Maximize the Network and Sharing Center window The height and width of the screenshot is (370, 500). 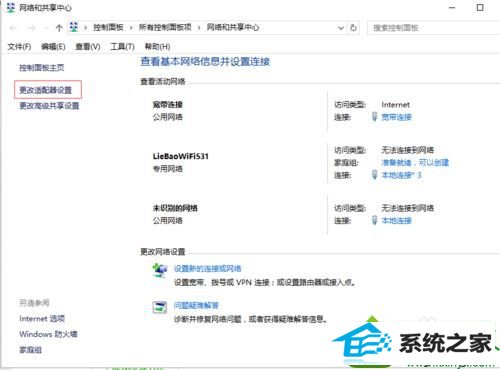tap(480, 8)
